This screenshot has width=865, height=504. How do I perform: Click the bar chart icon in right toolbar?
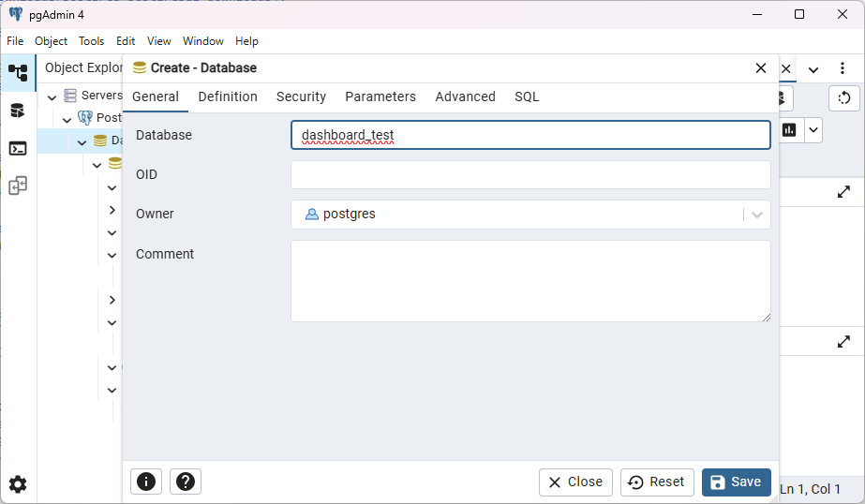(x=789, y=130)
